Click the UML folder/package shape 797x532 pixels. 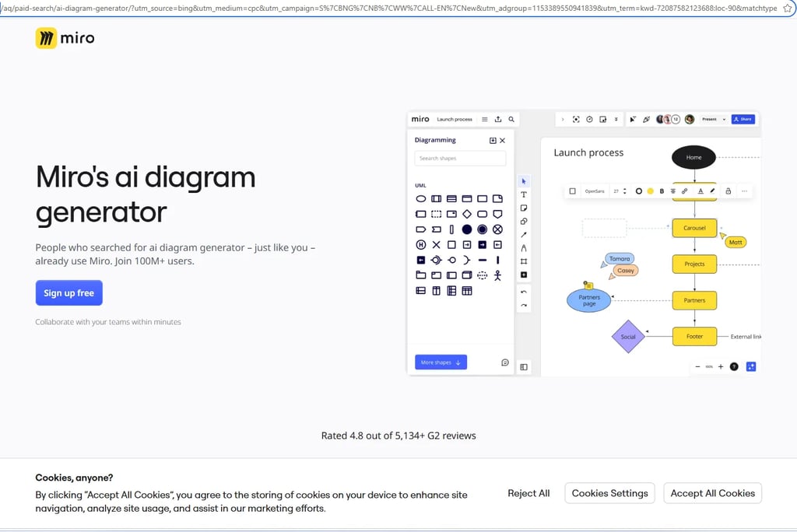point(421,275)
